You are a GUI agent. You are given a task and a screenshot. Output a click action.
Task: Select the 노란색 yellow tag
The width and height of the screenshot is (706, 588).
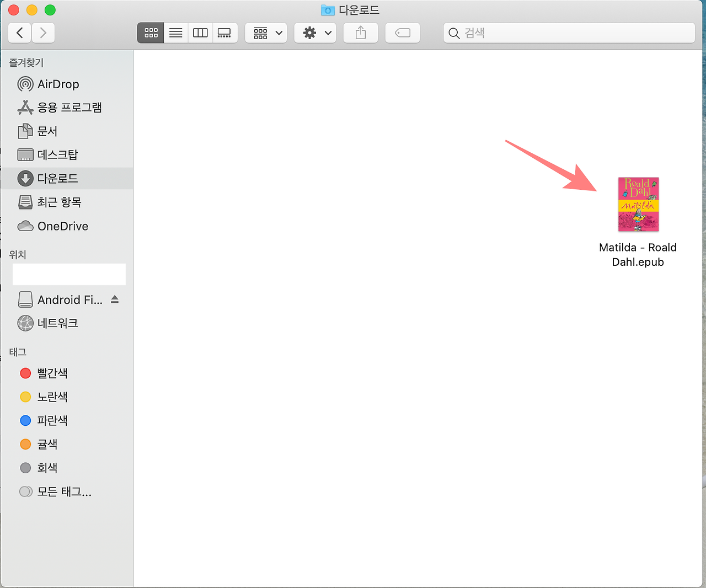click(66, 397)
